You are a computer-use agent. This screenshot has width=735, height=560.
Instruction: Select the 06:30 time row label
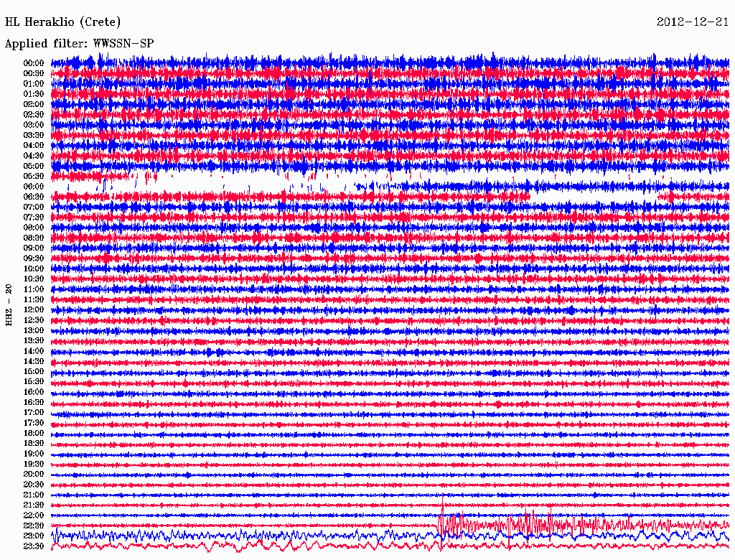(34, 197)
